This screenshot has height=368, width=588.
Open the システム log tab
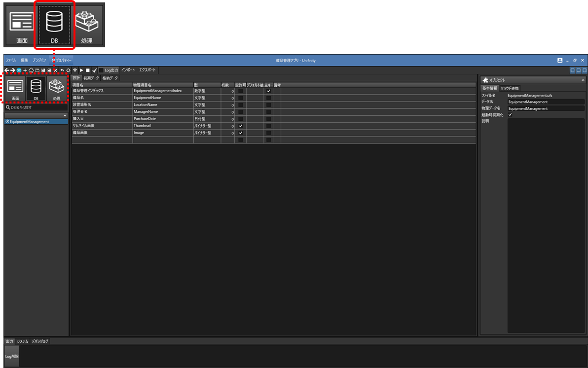click(x=23, y=341)
